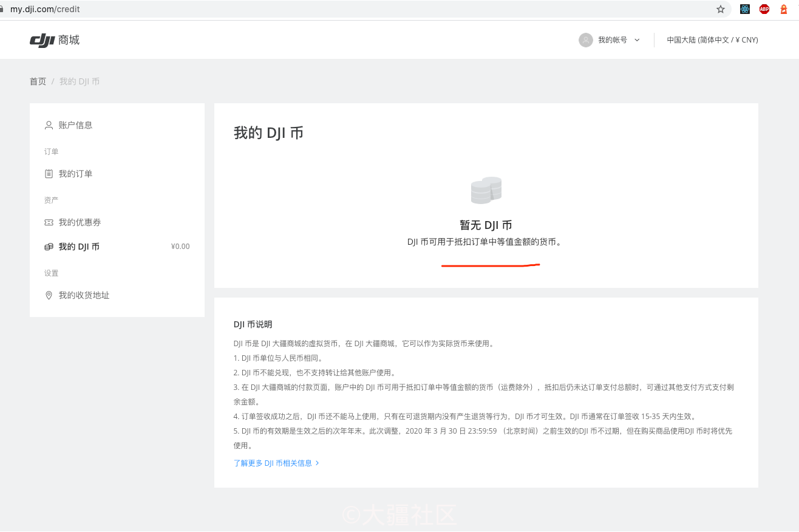Click the ¥0.00 DJI 币 balance
Image resolution: width=799 pixels, height=532 pixels.
pos(180,247)
